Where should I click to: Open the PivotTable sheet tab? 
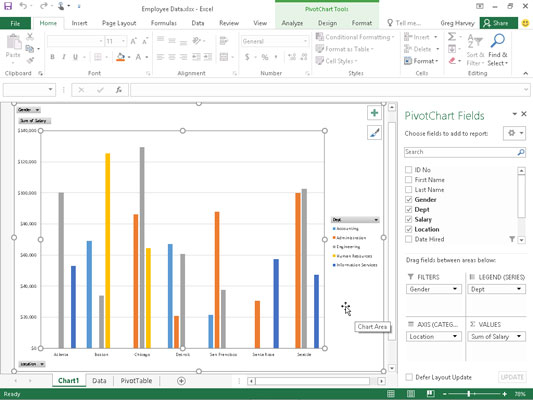tap(136, 381)
